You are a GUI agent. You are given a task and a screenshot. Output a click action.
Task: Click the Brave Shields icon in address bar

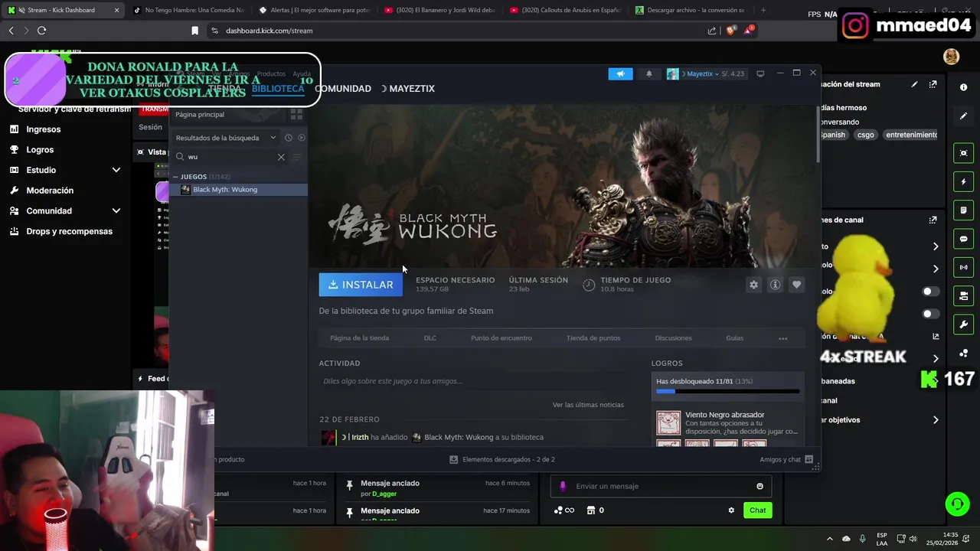(730, 31)
